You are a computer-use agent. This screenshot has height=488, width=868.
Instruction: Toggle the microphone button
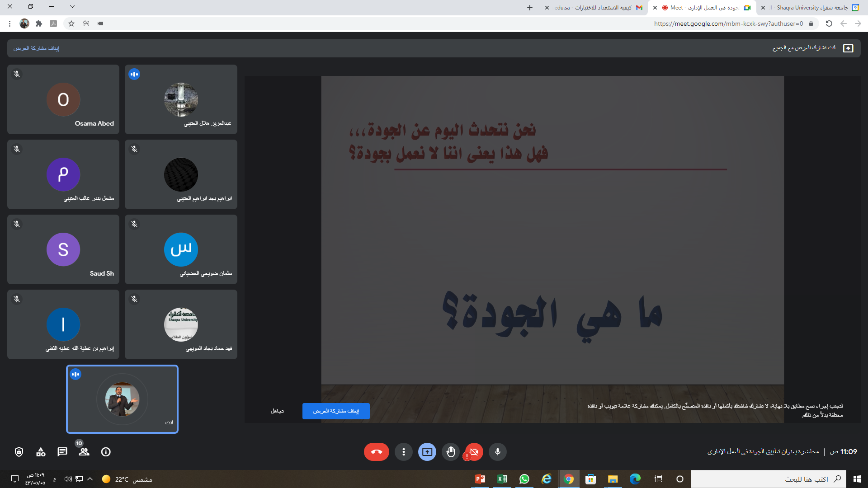pyautogui.click(x=497, y=452)
